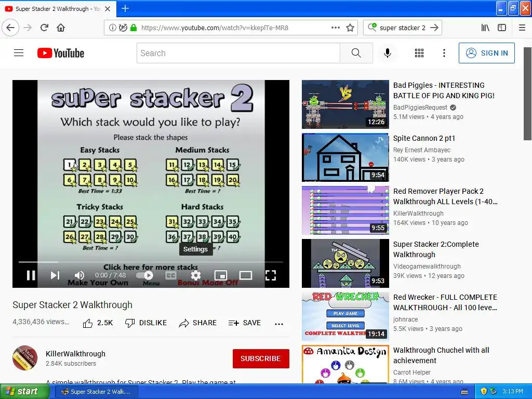Start voice search with microphone

pyautogui.click(x=388, y=53)
